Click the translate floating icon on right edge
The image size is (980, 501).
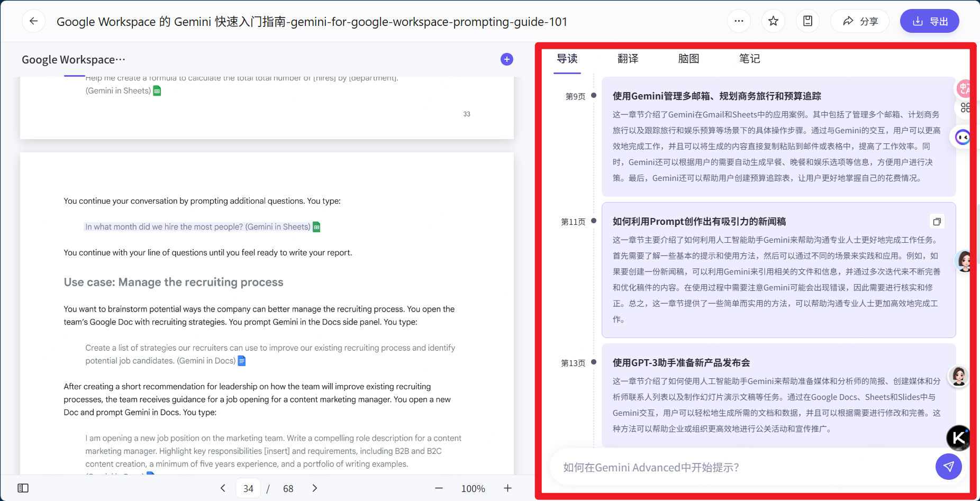point(964,88)
